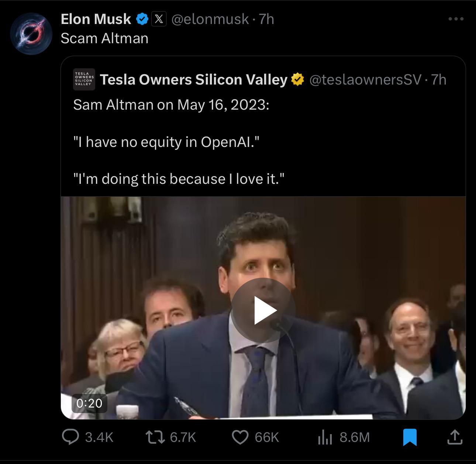Visit the @teslaownersSV handle

click(x=365, y=79)
